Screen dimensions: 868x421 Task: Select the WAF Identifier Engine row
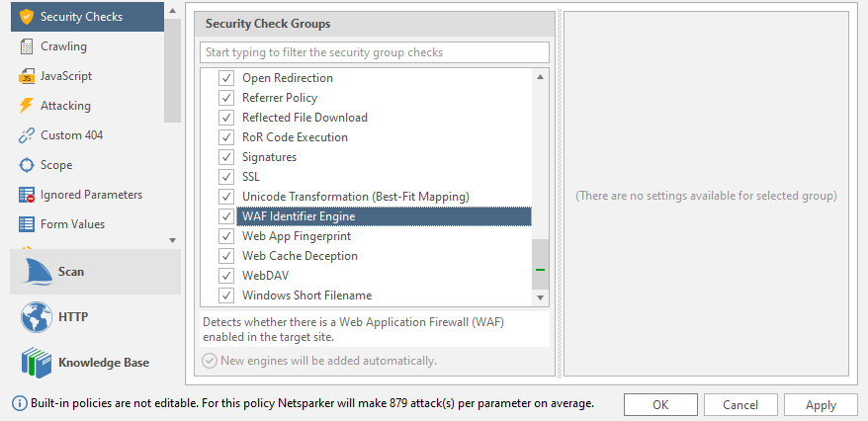(x=385, y=216)
